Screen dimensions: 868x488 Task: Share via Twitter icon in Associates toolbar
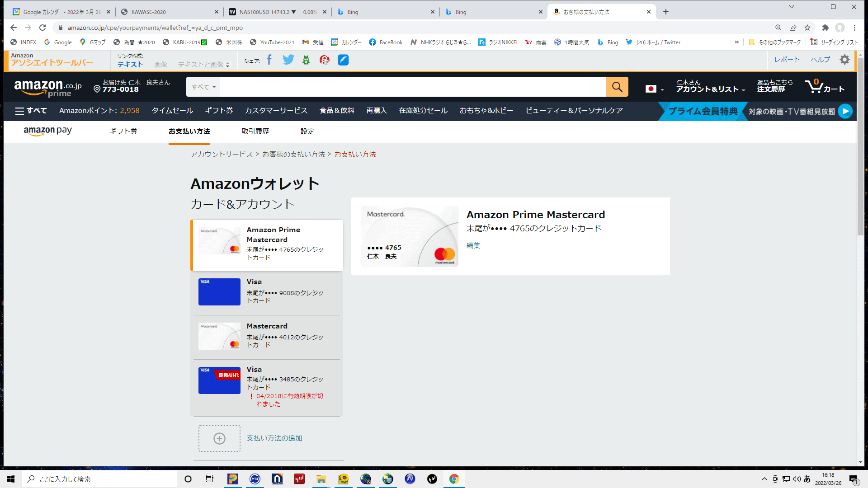[288, 60]
